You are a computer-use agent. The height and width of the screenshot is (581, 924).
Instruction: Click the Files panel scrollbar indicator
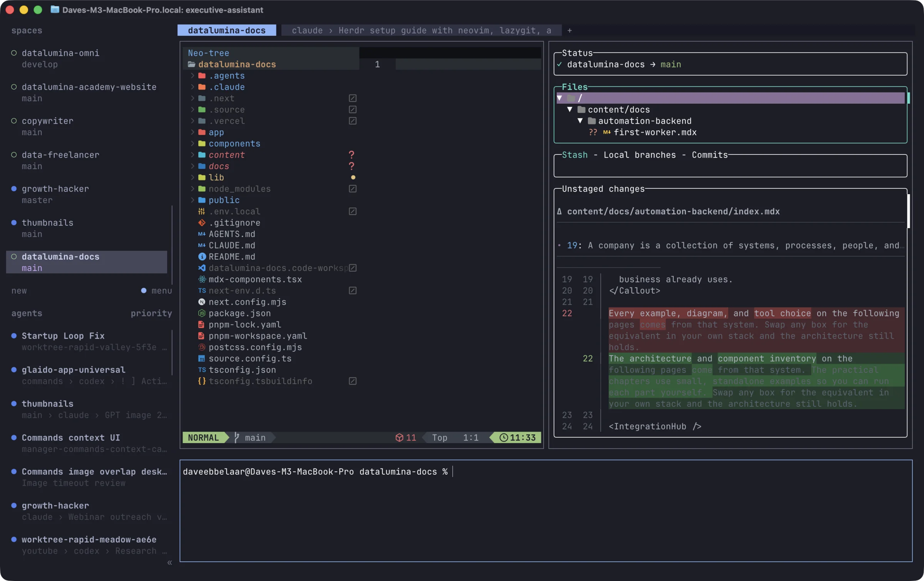909,98
